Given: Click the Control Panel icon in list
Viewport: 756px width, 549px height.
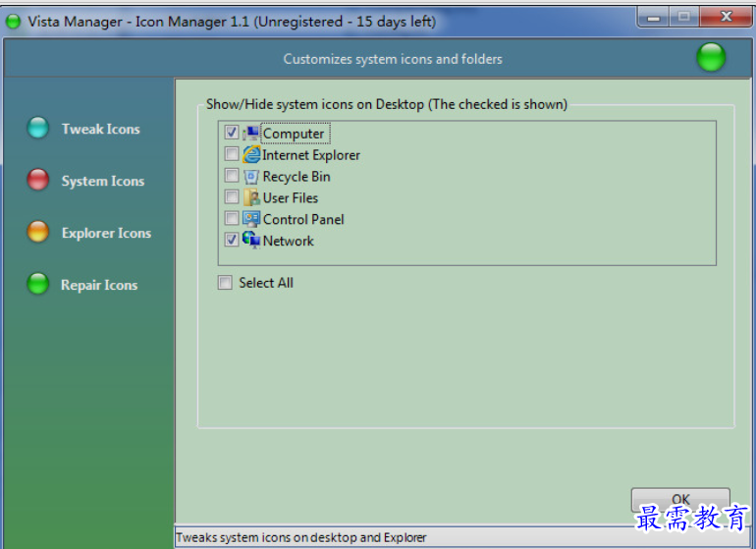Looking at the screenshot, I should coord(251,219).
